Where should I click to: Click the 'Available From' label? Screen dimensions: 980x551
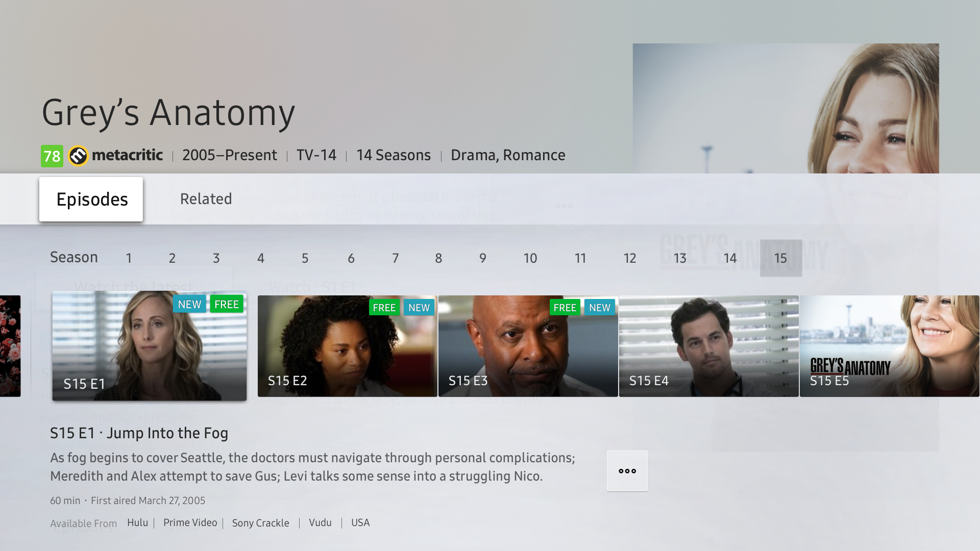pyautogui.click(x=83, y=523)
